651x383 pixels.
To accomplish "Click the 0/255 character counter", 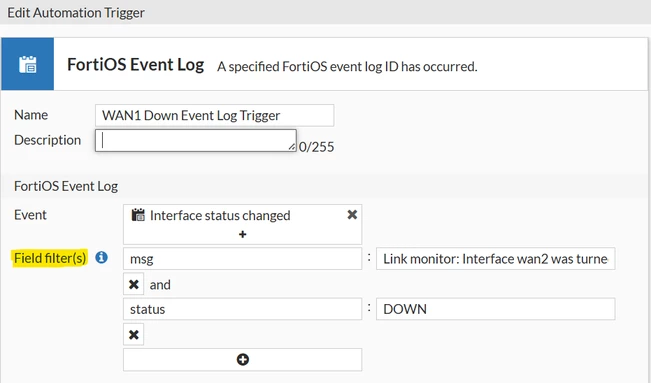I will (x=316, y=147).
